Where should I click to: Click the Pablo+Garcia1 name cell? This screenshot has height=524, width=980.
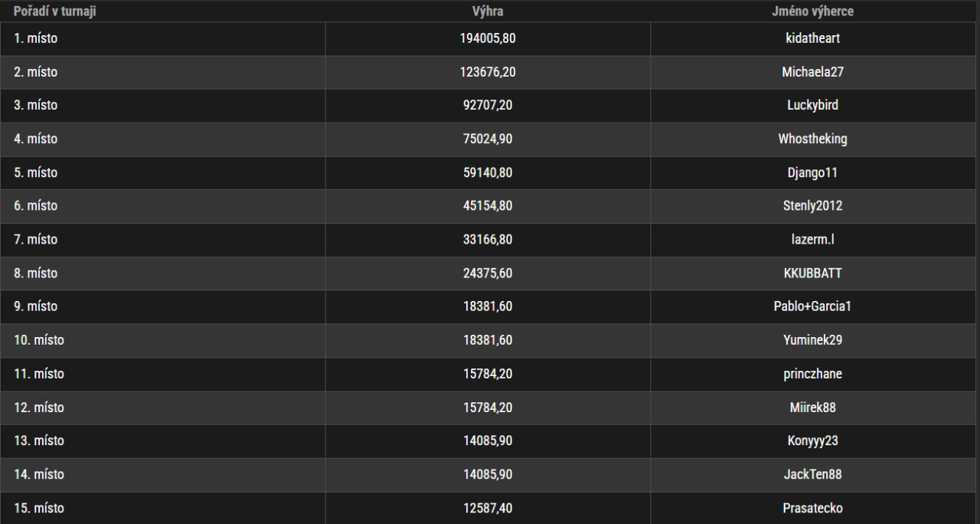[x=812, y=306]
